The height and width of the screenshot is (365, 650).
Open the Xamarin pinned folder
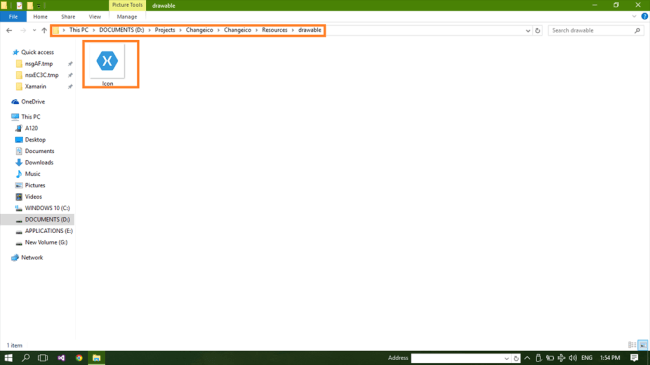coord(35,87)
